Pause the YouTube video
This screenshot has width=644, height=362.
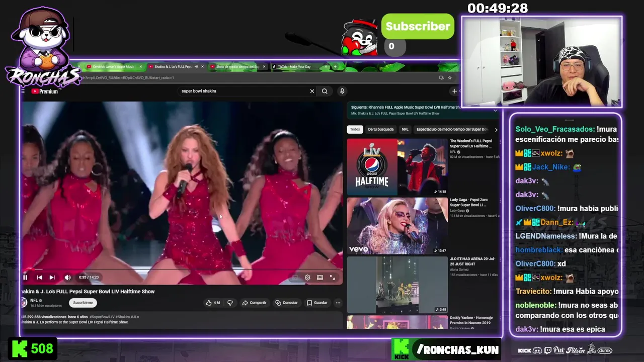(25, 277)
